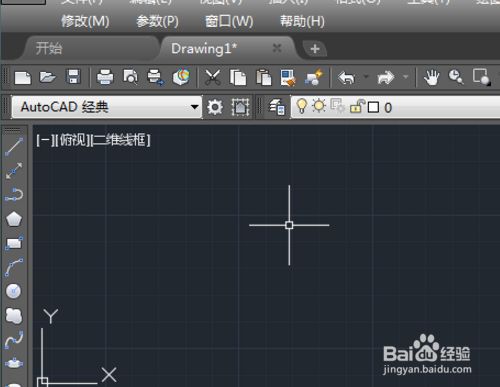The image size is (500, 387).
Task: Click the Plot printer icon
Action: click(105, 77)
